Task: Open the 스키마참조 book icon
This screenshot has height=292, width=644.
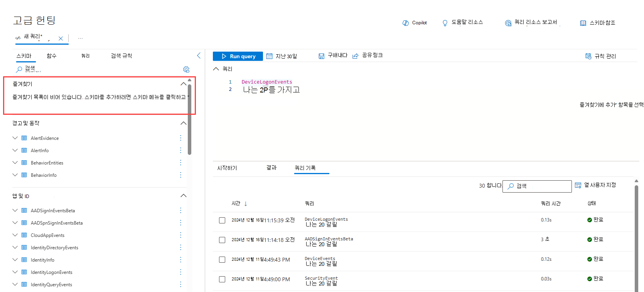Action: (583, 23)
